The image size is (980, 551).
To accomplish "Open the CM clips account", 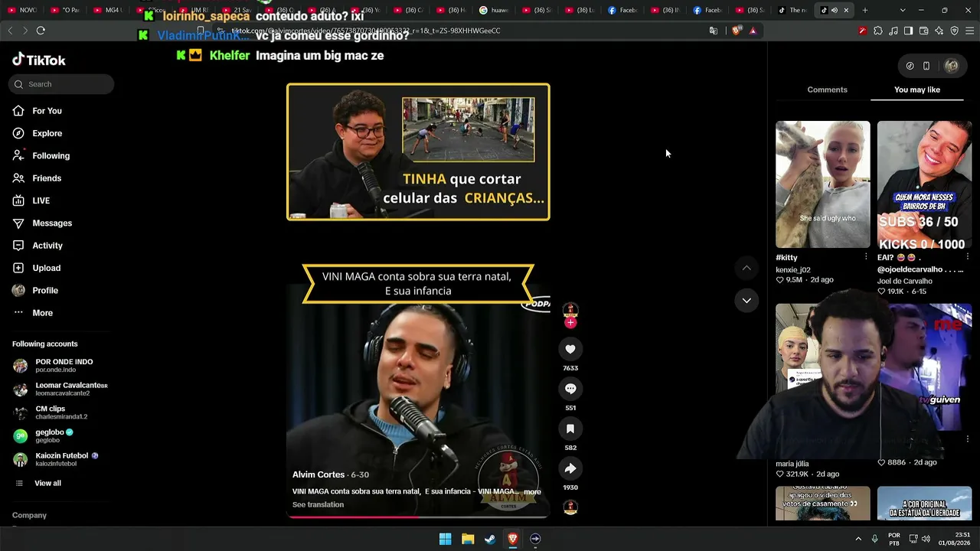I will point(51,412).
